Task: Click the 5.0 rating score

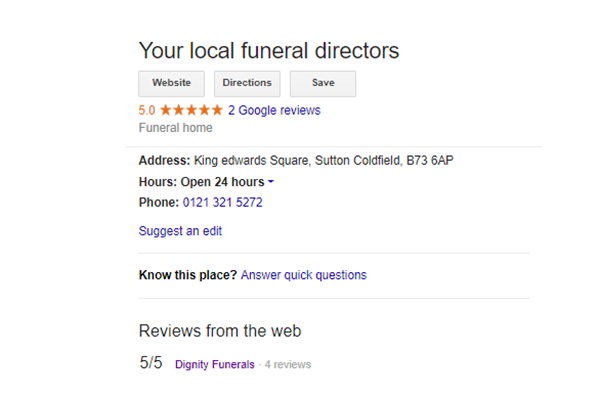Action: pos(147,110)
